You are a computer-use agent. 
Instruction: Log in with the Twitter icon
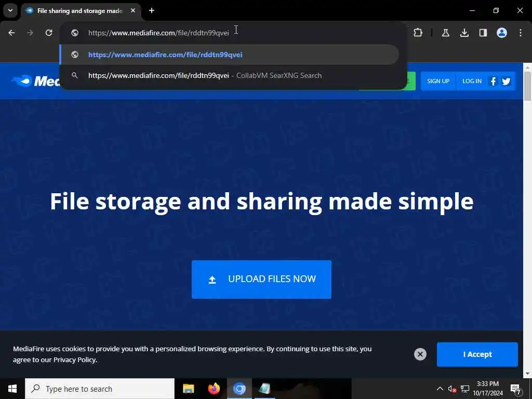[x=506, y=82]
